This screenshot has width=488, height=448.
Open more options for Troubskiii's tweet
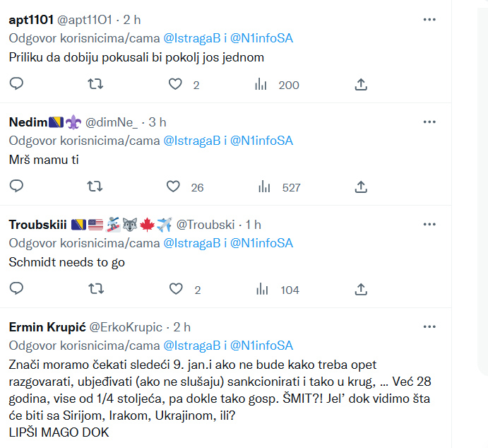(429, 225)
